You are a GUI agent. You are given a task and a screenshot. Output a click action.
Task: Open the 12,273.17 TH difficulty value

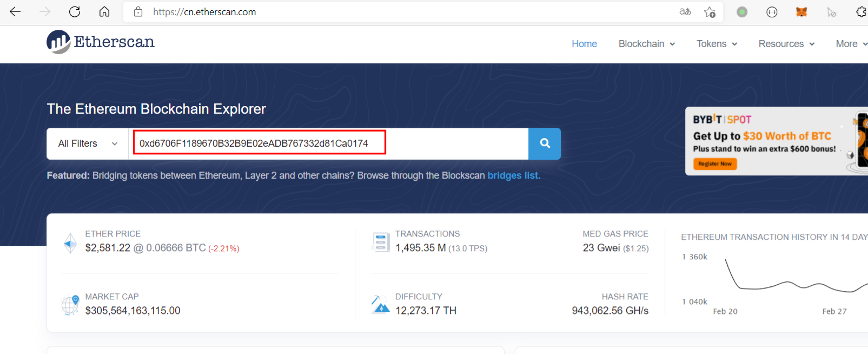point(426,311)
